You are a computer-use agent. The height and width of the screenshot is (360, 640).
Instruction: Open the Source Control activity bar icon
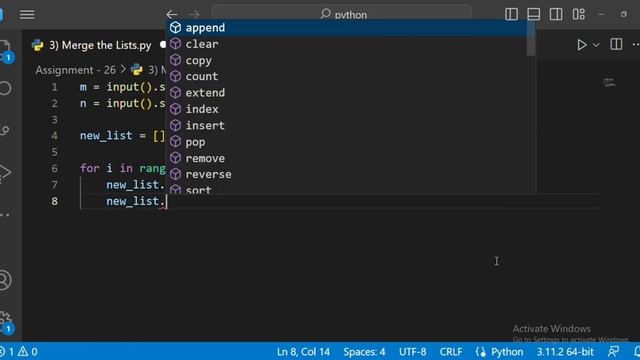pos(5,131)
